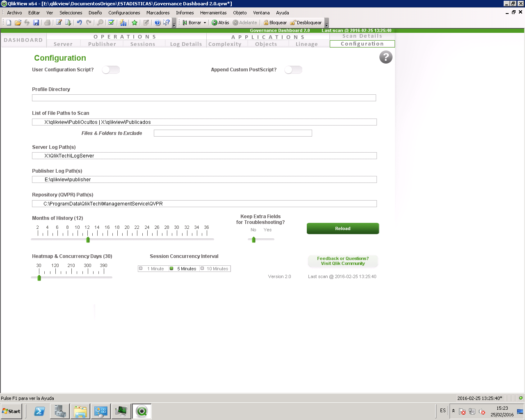Open the Edit Script toolbar icon

click(x=59, y=23)
